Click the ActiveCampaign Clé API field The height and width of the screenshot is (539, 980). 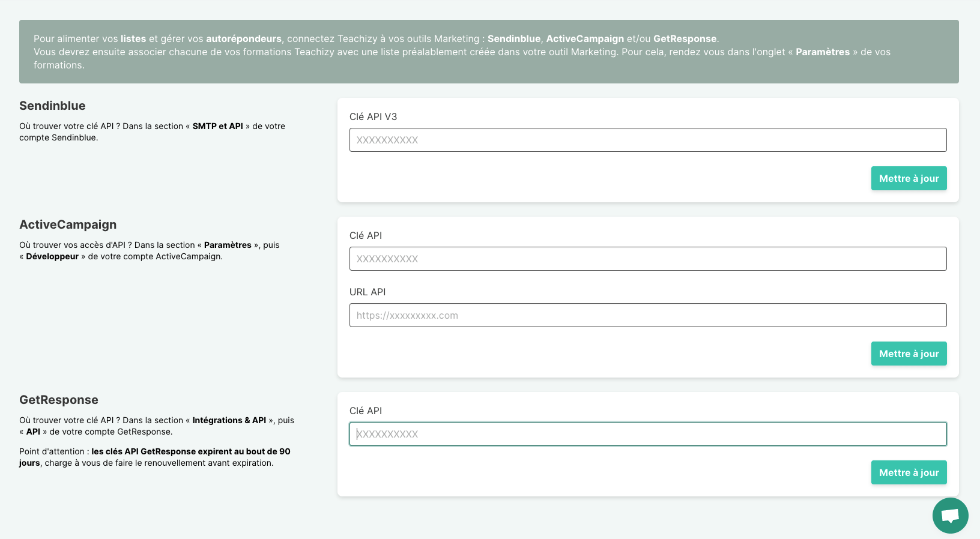click(x=648, y=259)
